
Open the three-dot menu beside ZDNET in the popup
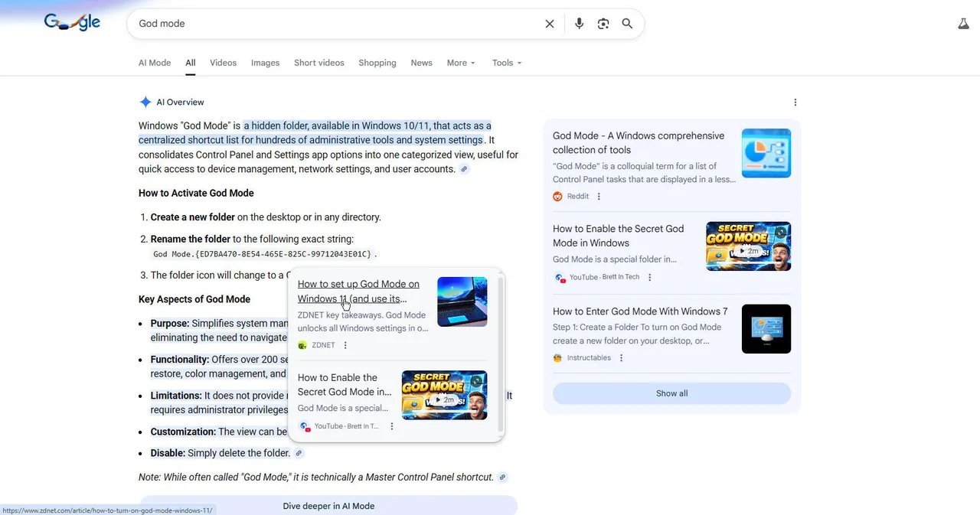(345, 345)
